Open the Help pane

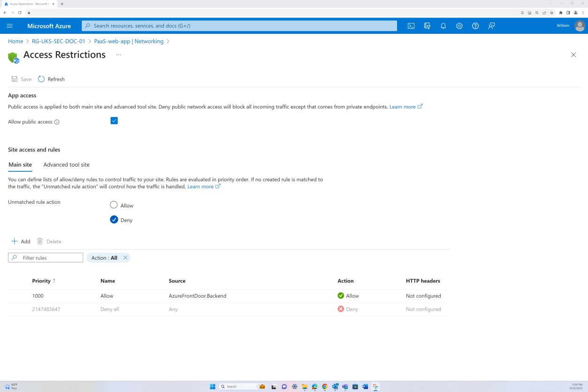pyautogui.click(x=475, y=26)
